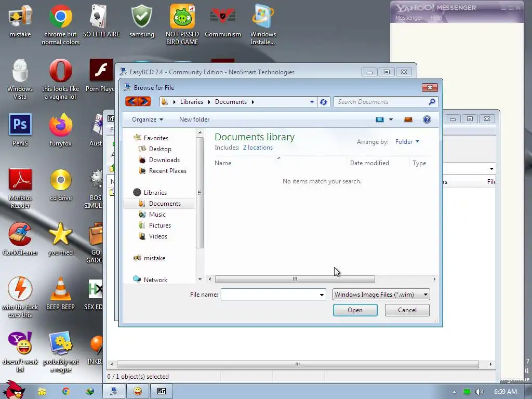Select the Windows Installer desktop icon
The width and height of the screenshot is (532, 399).
(263, 24)
